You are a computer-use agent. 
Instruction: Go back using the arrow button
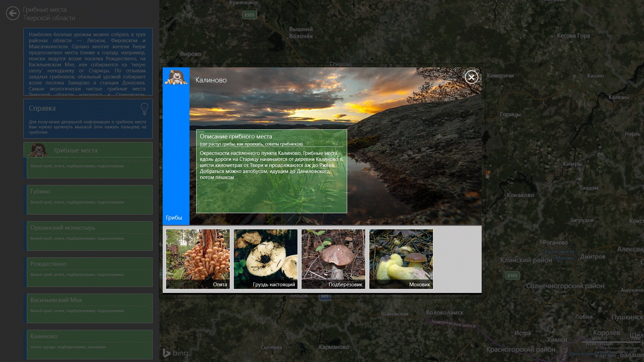[x=13, y=13]
